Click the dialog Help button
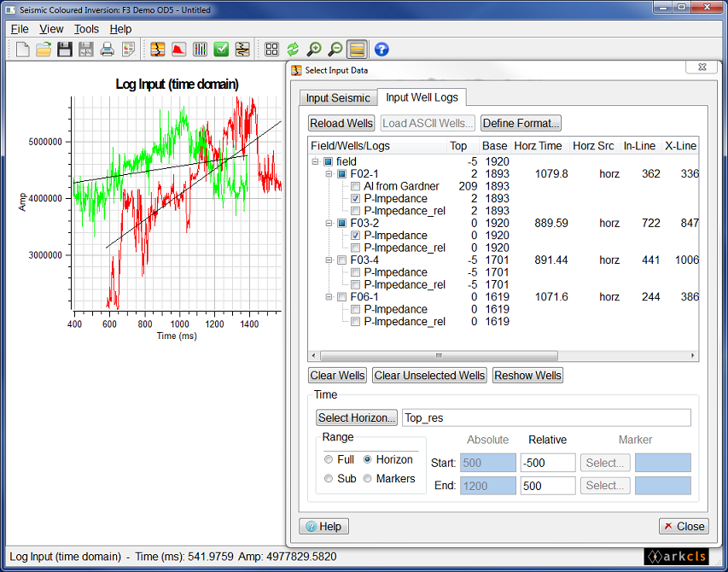Image resolution: width=728 pixels, height=572 pixels. 323,526
